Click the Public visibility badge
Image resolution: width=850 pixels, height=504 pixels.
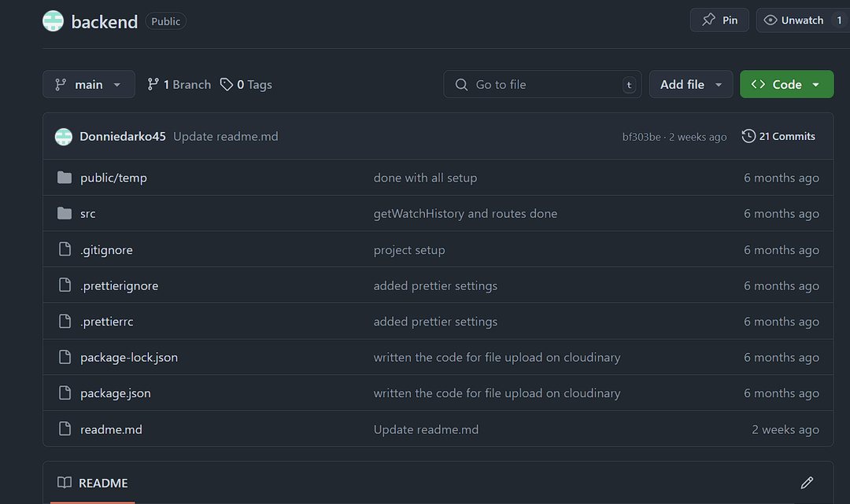(165, 21)
